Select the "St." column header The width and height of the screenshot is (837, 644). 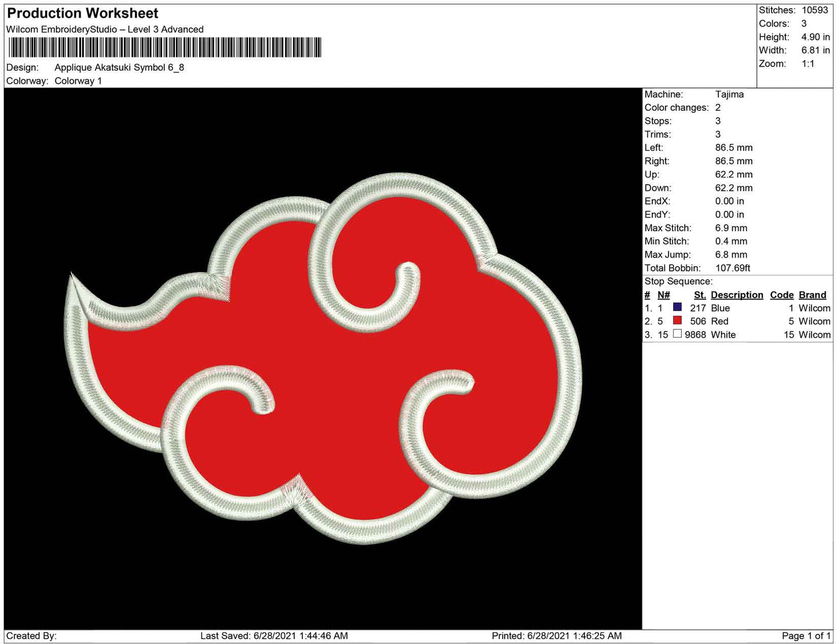tap(700, 295)
